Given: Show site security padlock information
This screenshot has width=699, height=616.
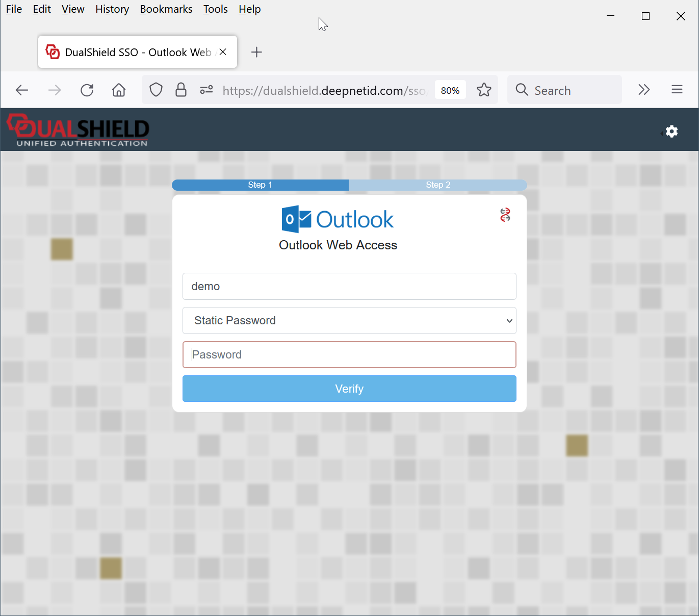Looking at the screenshot, I should (181, 90).
